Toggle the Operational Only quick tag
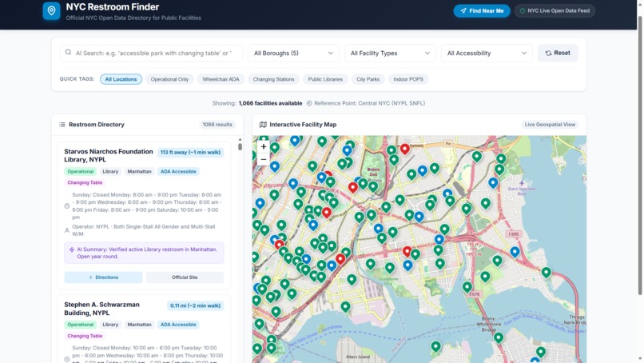The height and width of the screenshot is (363, 644). [x=169, y=79]
